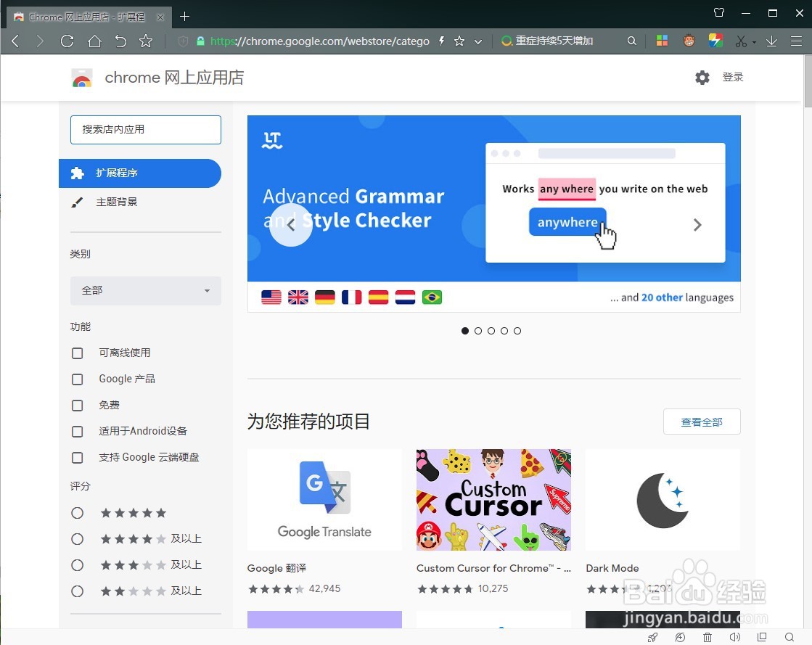
Task: Click the window split icon in status bar
Action: 762,637
